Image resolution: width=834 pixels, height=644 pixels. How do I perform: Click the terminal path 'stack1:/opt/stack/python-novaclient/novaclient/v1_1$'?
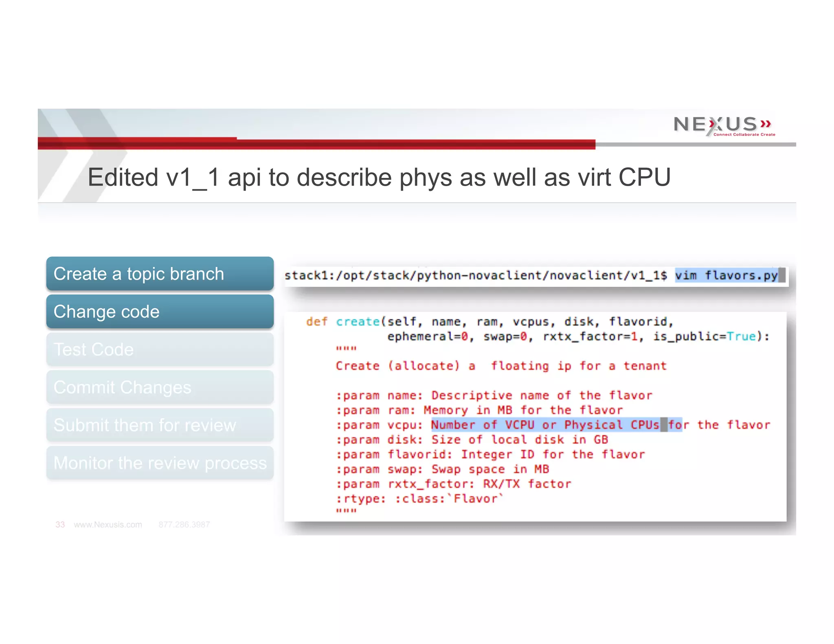[x=476, y=276]
